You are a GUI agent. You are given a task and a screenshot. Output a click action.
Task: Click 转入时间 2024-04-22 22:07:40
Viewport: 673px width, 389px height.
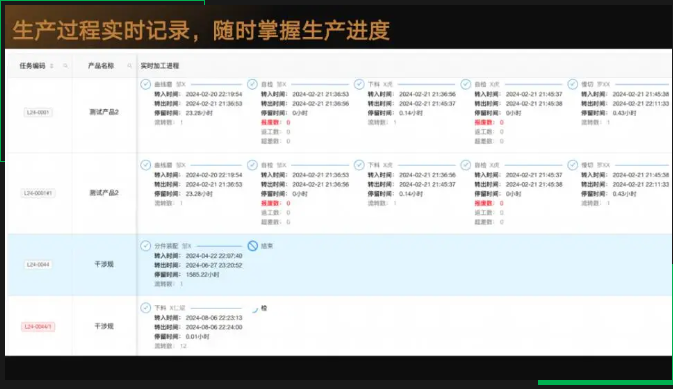coord(198,256)
